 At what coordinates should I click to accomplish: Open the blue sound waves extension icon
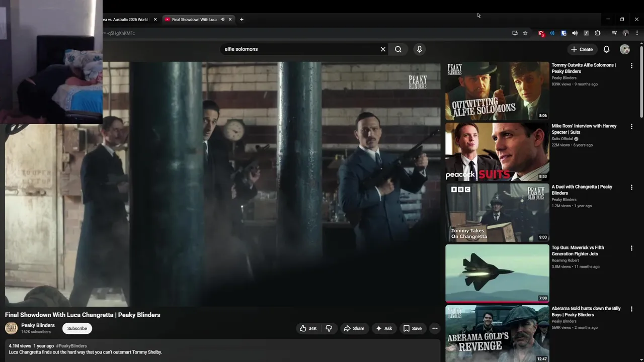tap(552, 33)
